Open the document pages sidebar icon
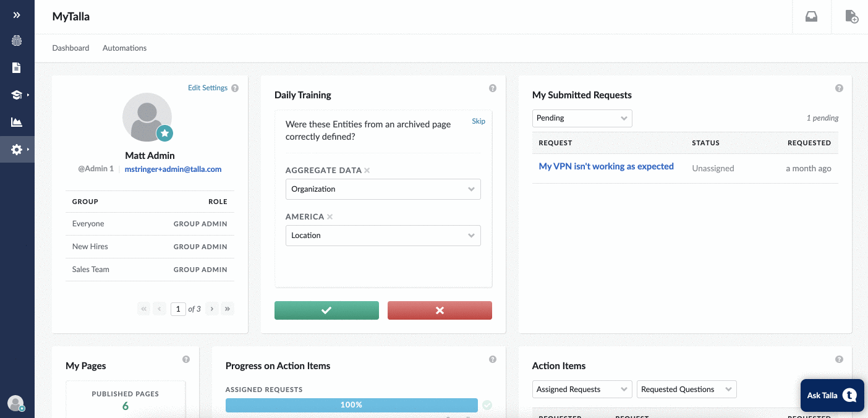Image resolution: width=868 pixels, height=418 pixels. 17,67
